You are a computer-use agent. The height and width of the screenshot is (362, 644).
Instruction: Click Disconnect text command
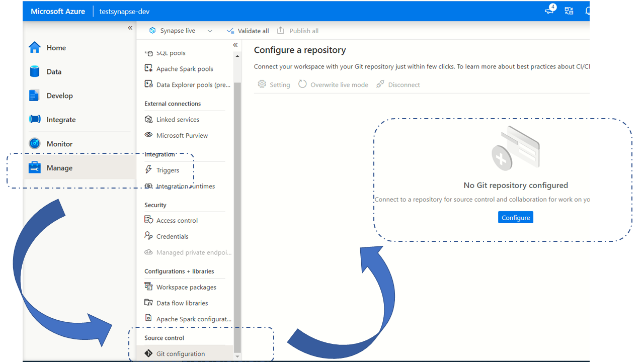tap(404, 85)
